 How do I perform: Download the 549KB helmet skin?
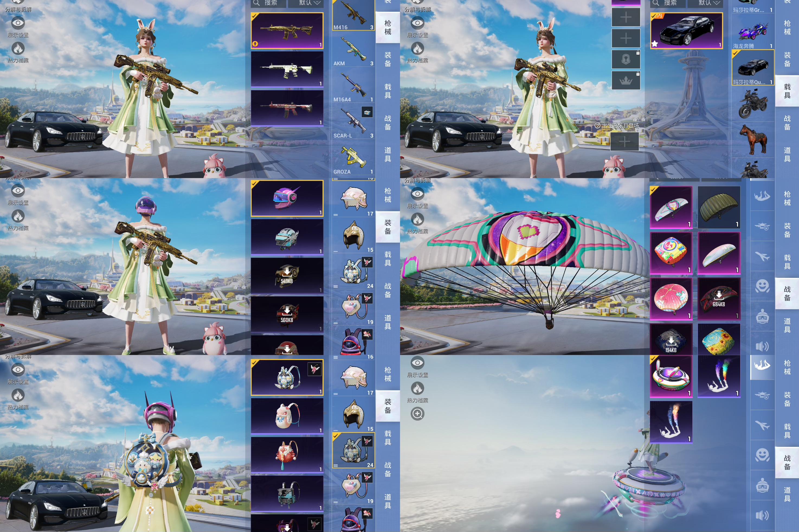coord(287,276)
